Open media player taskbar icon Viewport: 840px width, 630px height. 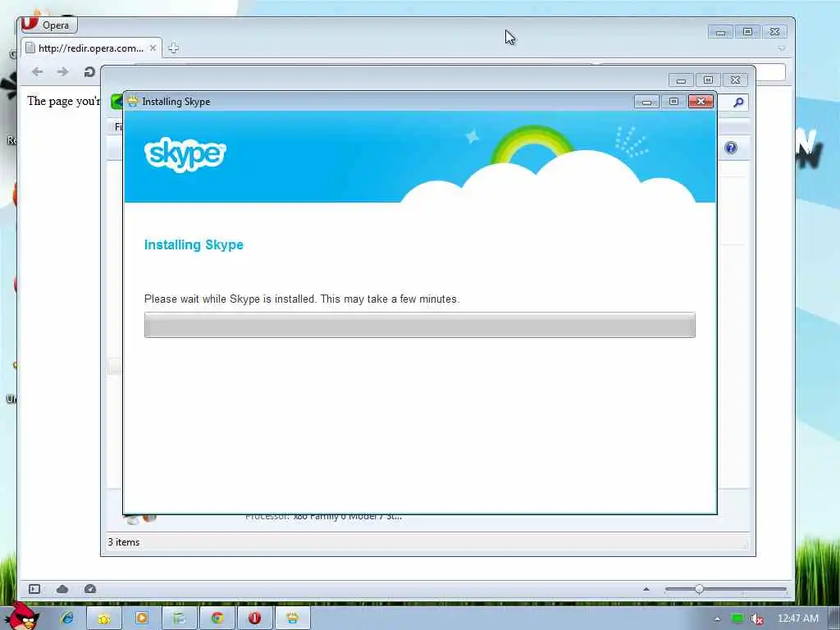click(142, 619)
